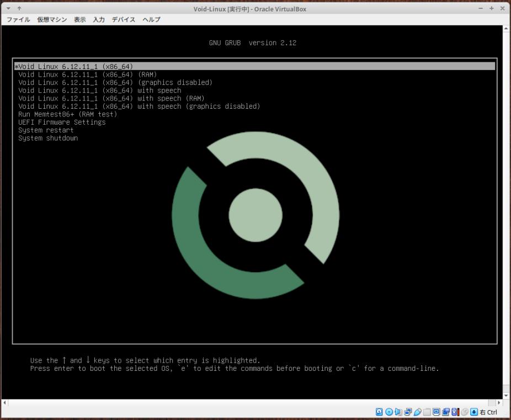Click the network adapter status icon

pos(408,412)
